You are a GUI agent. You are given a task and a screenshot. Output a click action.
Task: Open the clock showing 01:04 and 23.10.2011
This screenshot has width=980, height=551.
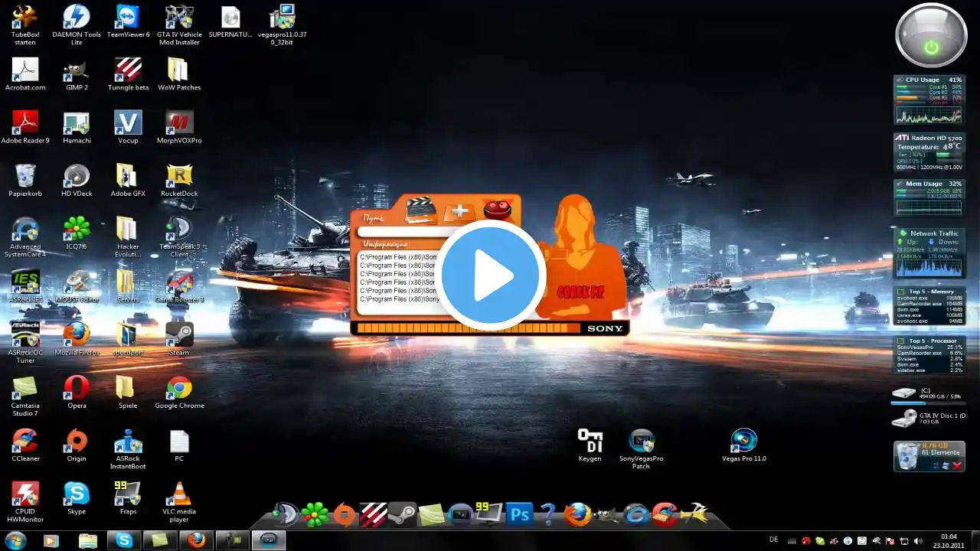[949, 541]
